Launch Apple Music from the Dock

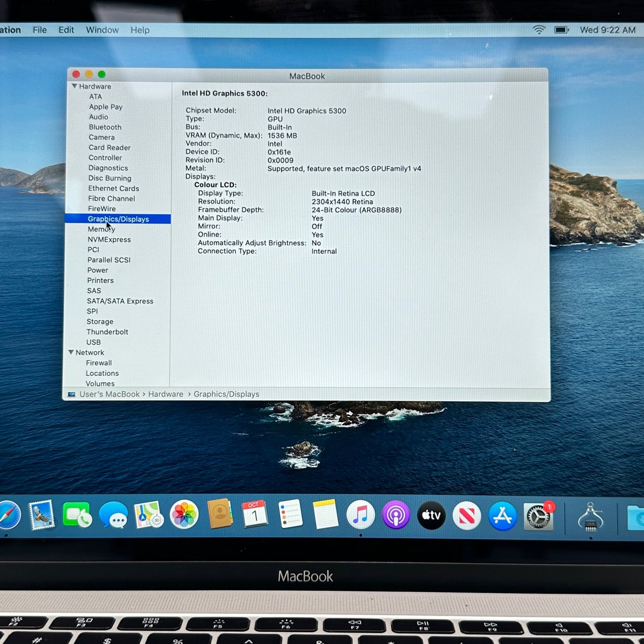pos(360,515)
